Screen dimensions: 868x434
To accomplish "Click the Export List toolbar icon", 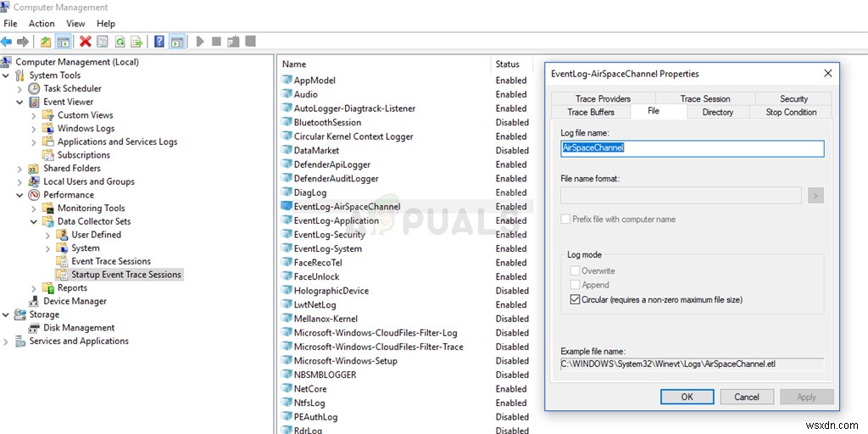I will [x=136, y=42].
